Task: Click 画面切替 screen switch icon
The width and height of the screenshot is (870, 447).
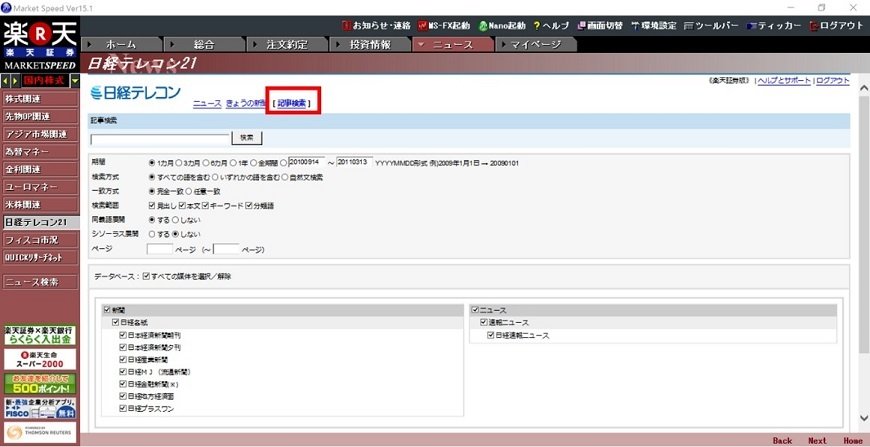Action: click(x=602, y=25)
